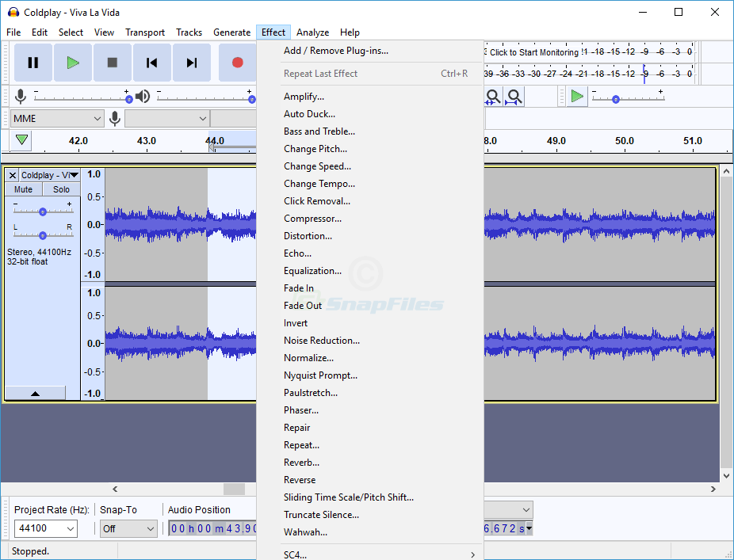Click Skip to End
This screenshot has width=734, height=560.
coord(191,62)
